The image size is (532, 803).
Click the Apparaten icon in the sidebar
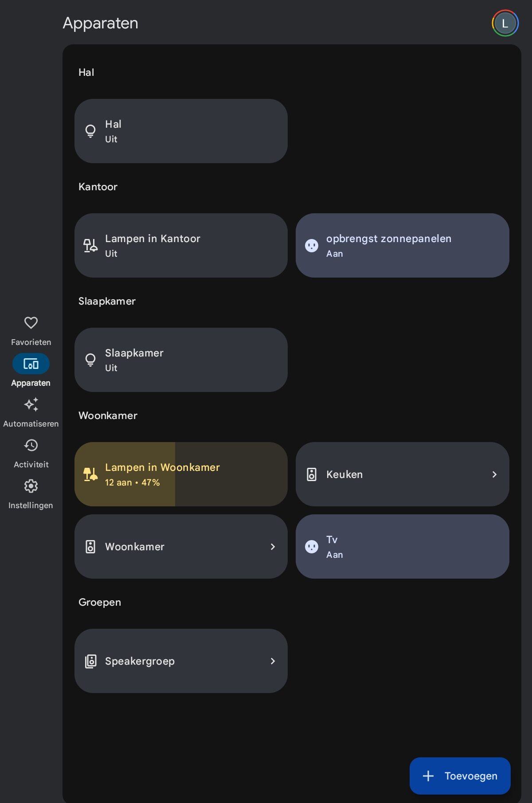click(x=31, y=364)
